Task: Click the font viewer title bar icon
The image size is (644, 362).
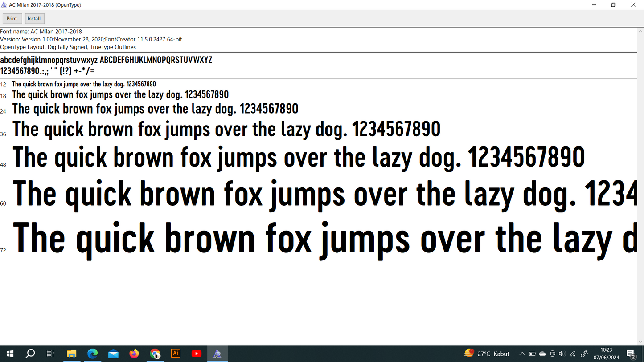Action: tap(4, 5)
